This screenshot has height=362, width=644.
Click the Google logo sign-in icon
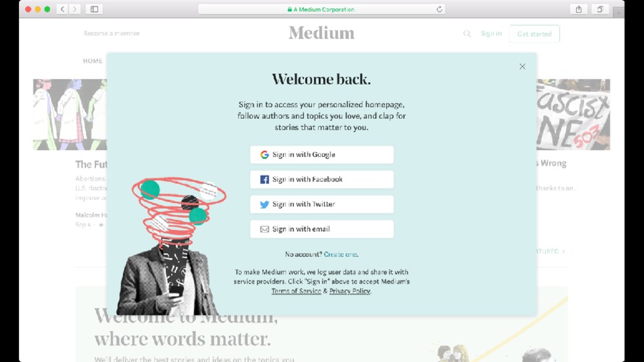(x=265, y=155)
